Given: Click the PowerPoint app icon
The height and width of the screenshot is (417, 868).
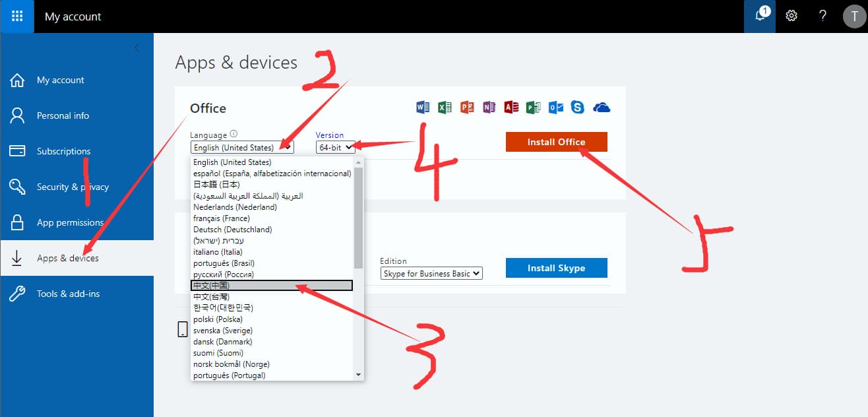Looking at the screenshot, I should (467, 107).
